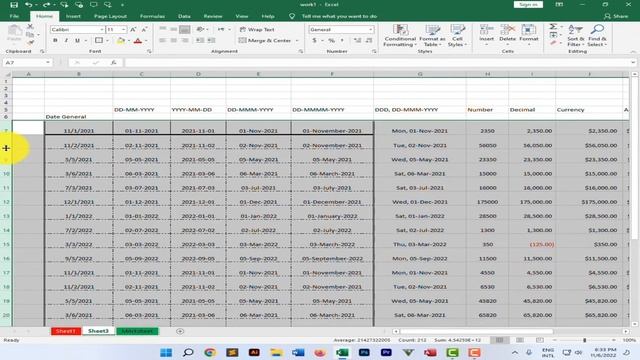This screenshot has height=360, width=640.
Task: Open Sort & Filter menu
Action: 576,35
